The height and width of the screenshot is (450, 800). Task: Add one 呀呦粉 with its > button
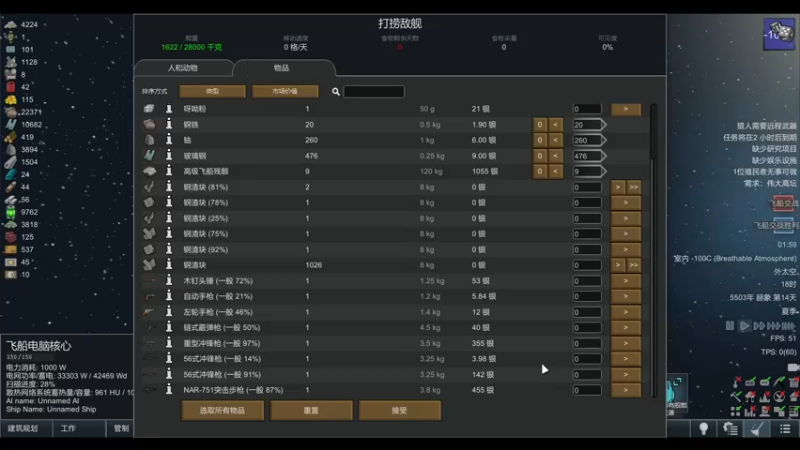[x=626, y=109]
